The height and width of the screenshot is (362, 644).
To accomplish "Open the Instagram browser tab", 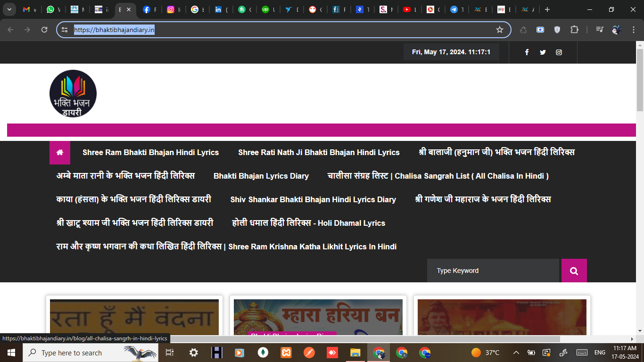I will (171, 9).
